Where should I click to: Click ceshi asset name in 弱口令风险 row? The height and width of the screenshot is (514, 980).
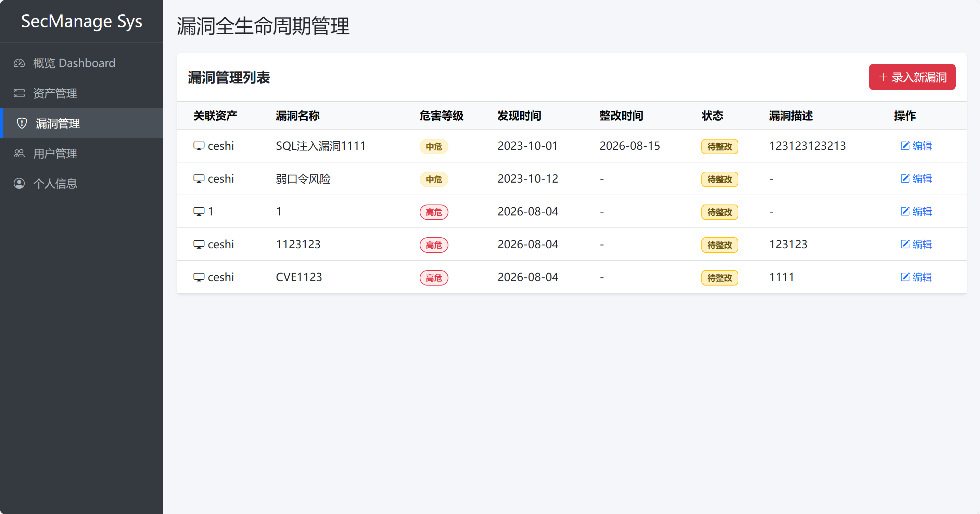click(x=221, y=179)
